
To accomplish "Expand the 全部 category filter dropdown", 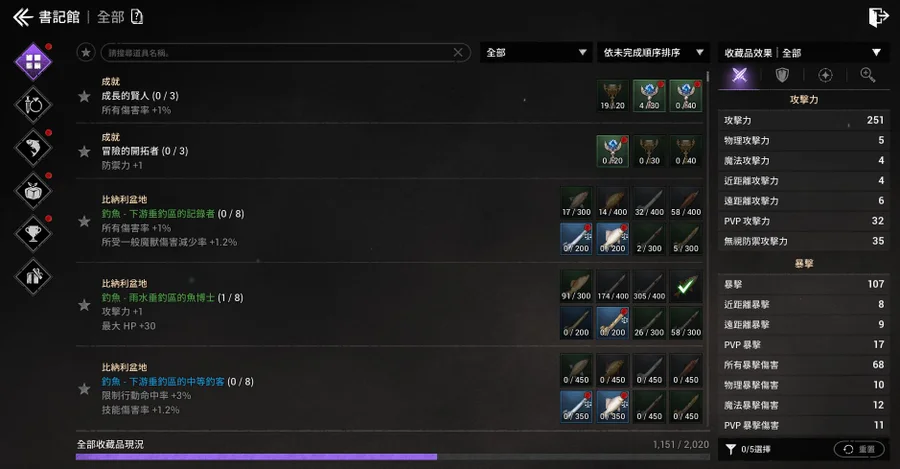I will [536, 53].
